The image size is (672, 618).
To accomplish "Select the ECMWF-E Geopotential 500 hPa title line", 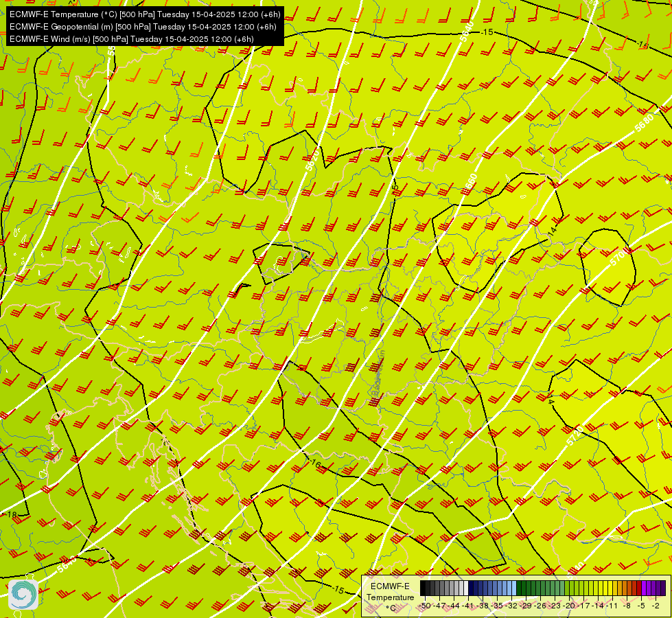I will point(143,27).
